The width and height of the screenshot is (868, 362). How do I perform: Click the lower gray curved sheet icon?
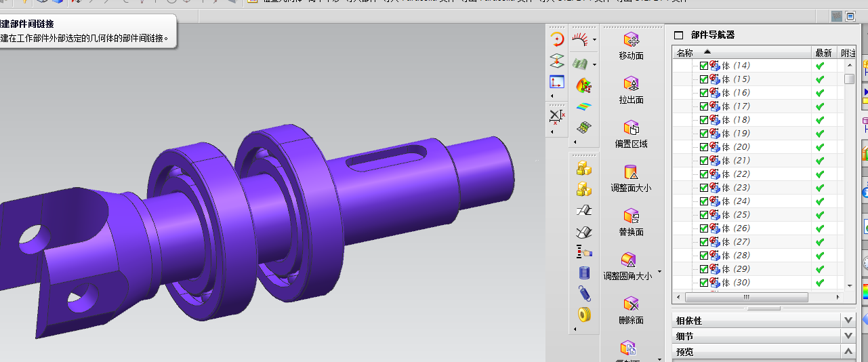point(583,231)
